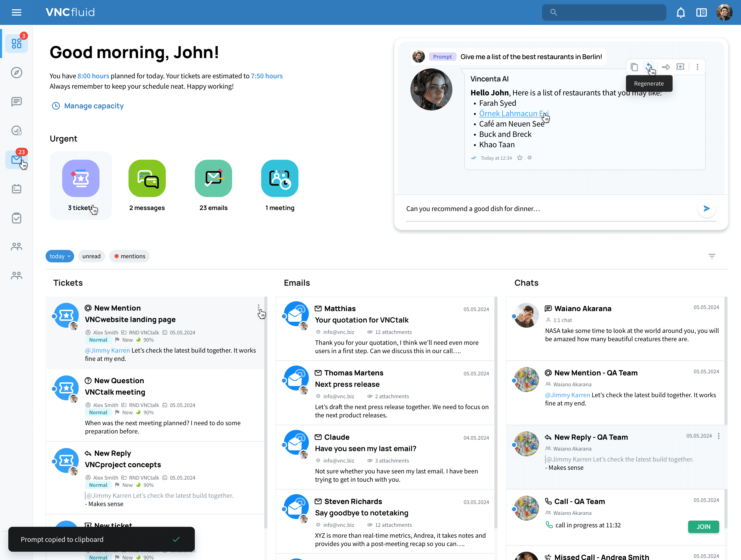
Task: Open the notifications bell
Action: [680, 12]
